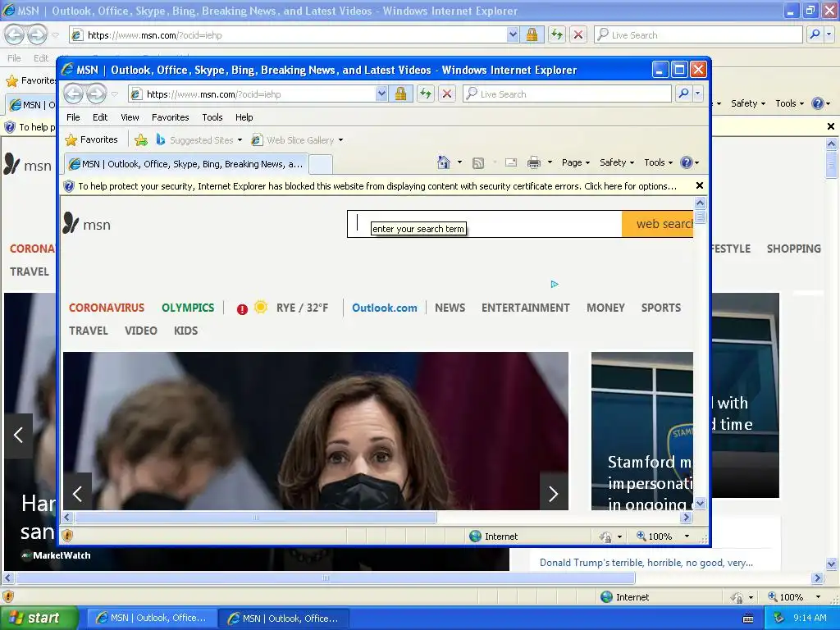This screenshot has height=630, width=840.
Task: Open search provider dropdown in front window
Action: pos(697,94)
